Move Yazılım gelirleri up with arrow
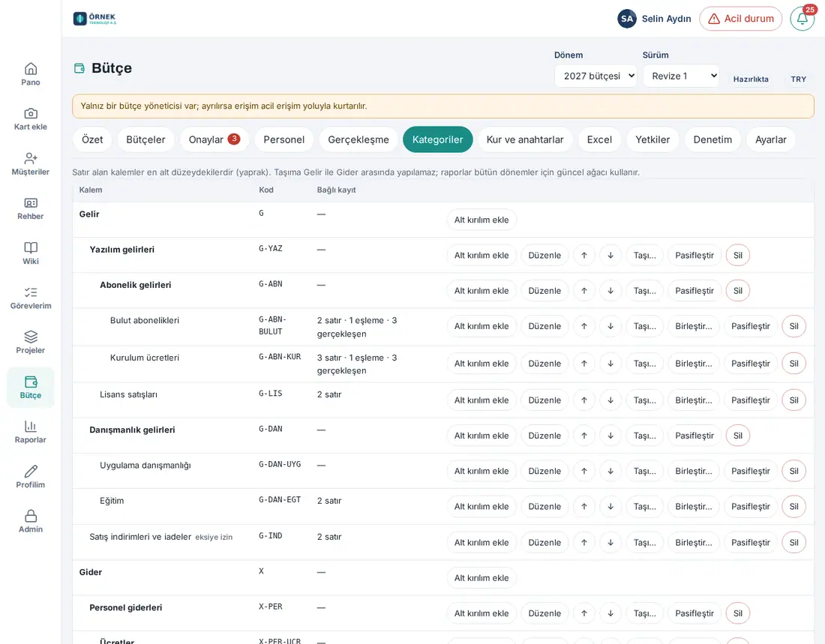 pyautogui.click(x=584, y=255)
